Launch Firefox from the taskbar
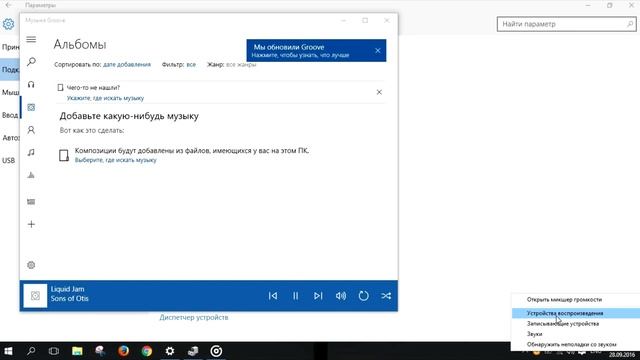The image size is (640, 360). [x=123, y=351]
